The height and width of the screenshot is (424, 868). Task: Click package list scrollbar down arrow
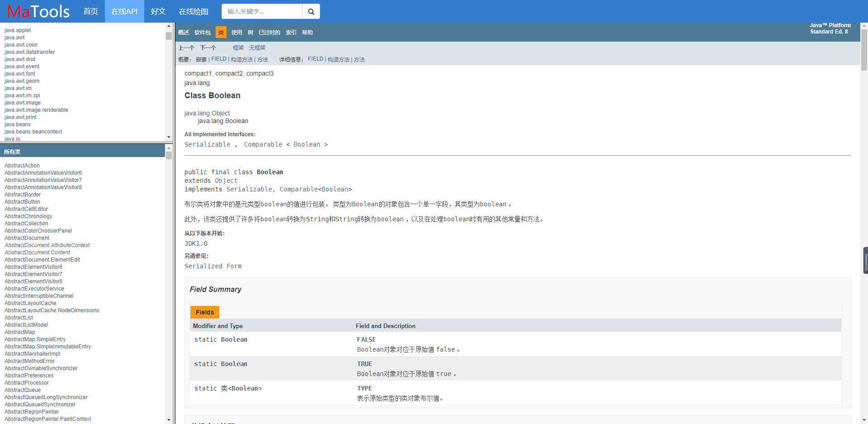tap(169, 137)
